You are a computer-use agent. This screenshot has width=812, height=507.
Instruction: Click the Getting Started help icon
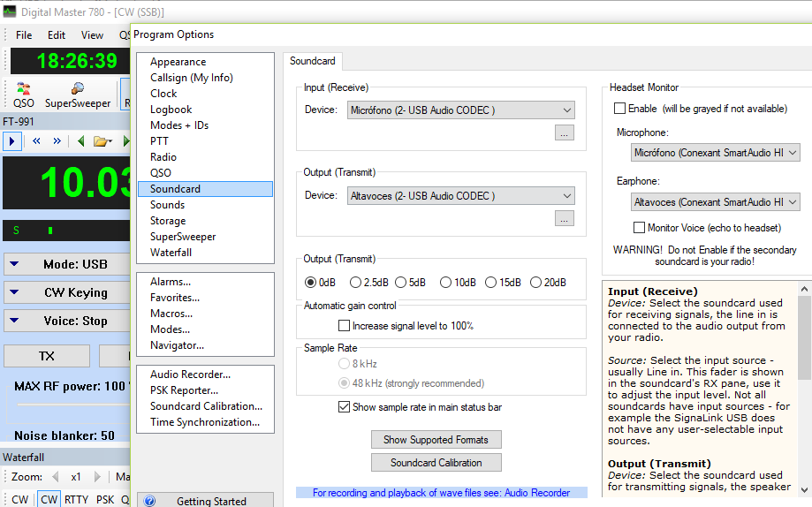pyautogui.click(x=149, y=501)
